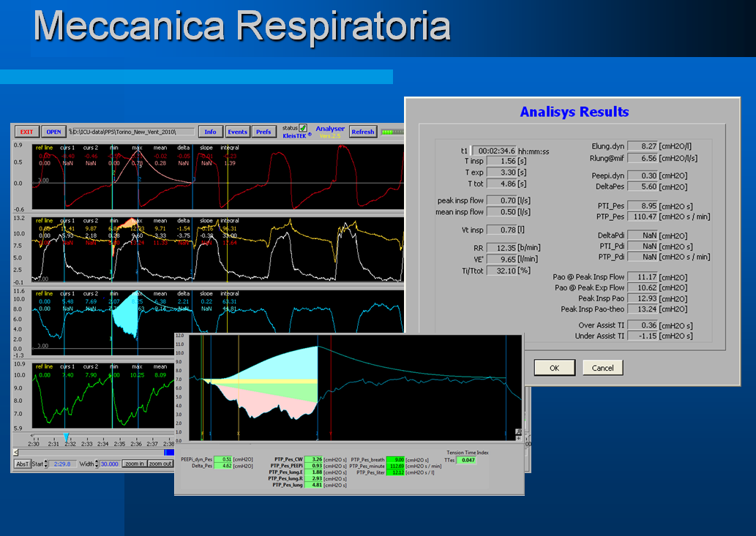Click the Refresh button
Screen dimensions: 756x536
tap(363, 132)
